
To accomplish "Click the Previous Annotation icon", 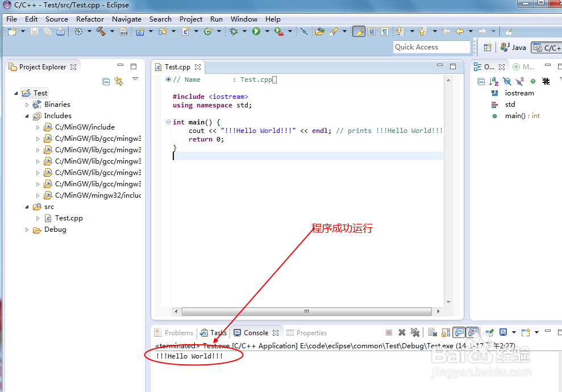I will [x=423, y=32].
